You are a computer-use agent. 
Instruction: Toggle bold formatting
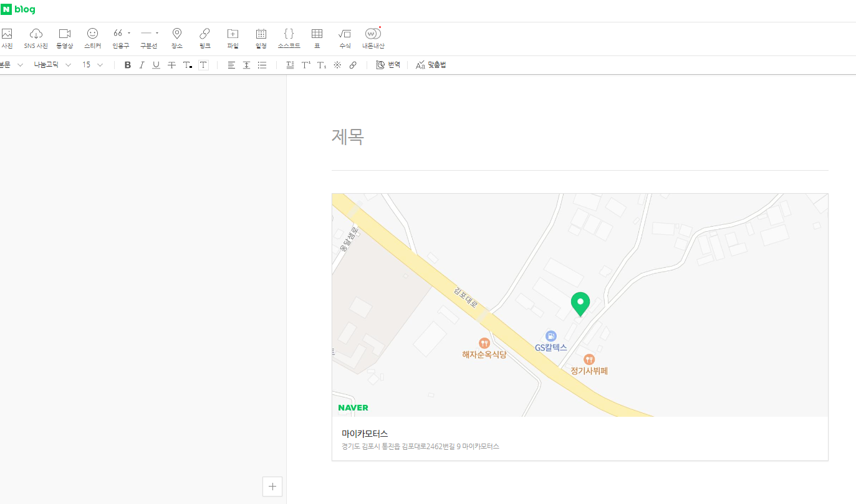click(x=128, y=65)
